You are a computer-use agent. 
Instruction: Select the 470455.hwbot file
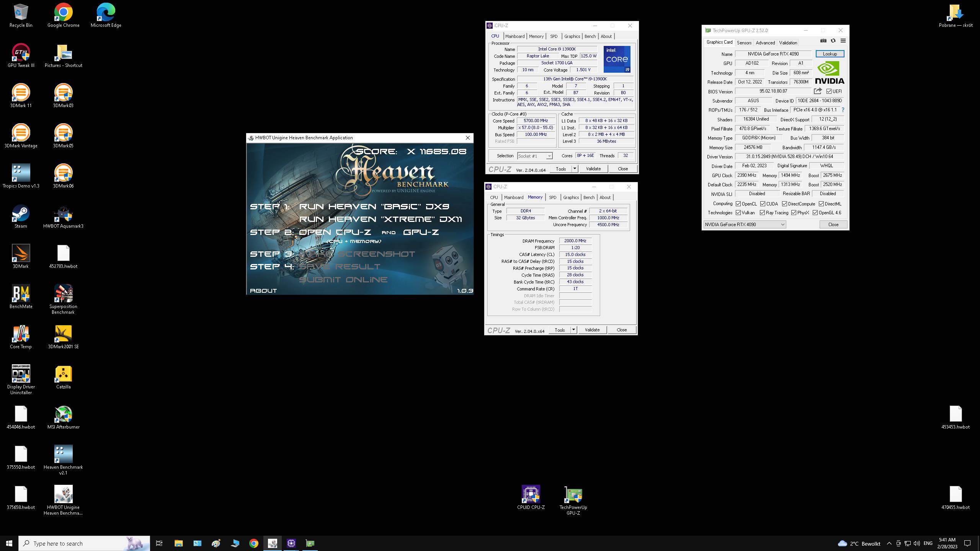point(955,497)
